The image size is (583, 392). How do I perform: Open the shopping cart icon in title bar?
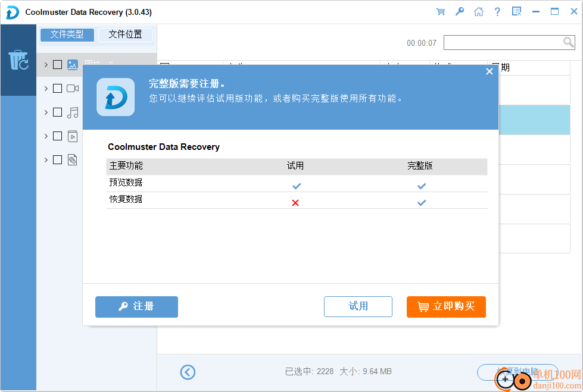click(440, 11)
